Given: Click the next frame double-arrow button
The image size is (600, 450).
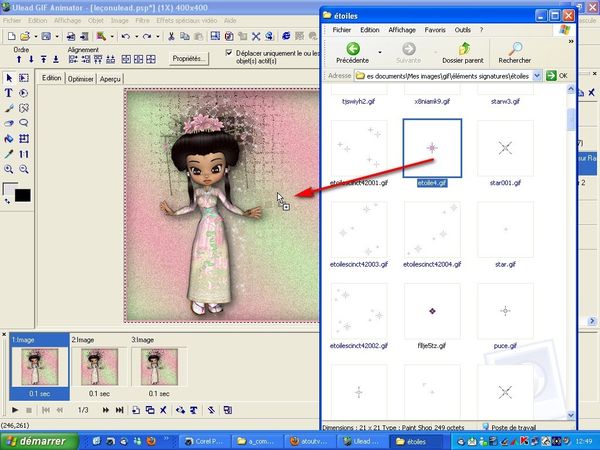Looking at the screenshot, I should point(106,410).
